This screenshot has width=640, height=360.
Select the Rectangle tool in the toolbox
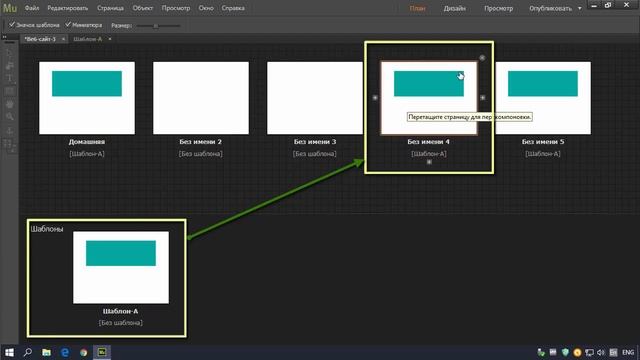(9, 91)
